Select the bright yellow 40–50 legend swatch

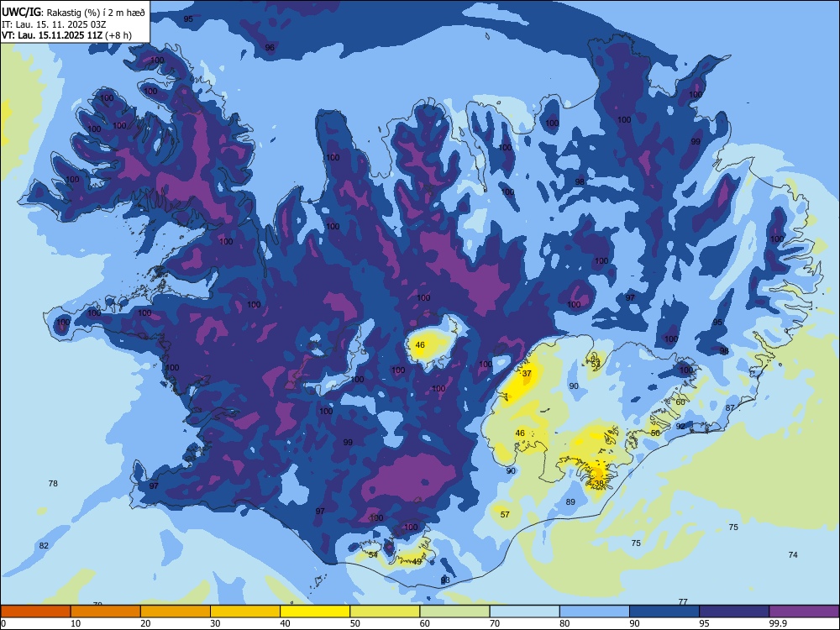(x=315, y=612)
